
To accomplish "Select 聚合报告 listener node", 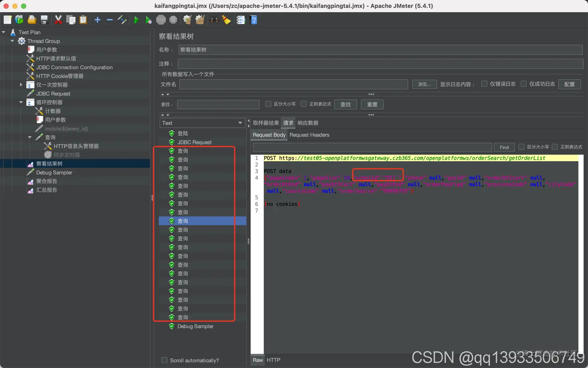I will [x=47, y=181].
